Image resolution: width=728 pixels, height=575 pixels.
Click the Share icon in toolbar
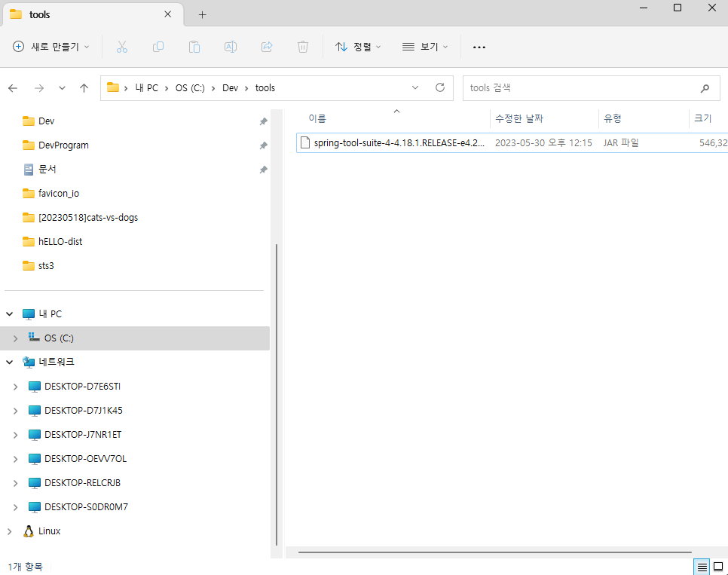coord(267,47)
